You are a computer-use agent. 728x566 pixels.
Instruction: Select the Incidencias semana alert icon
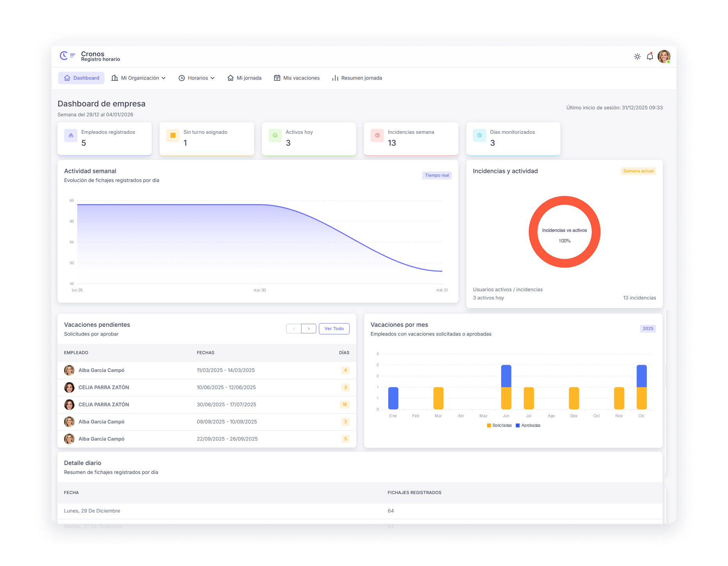tap(377, 135)
